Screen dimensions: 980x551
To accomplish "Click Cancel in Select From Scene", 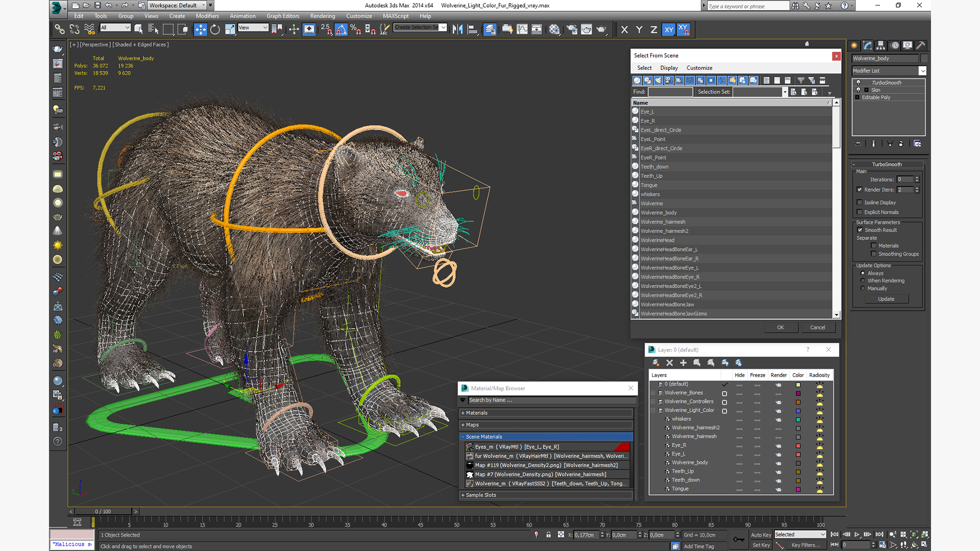I will [x=818, y=328].
